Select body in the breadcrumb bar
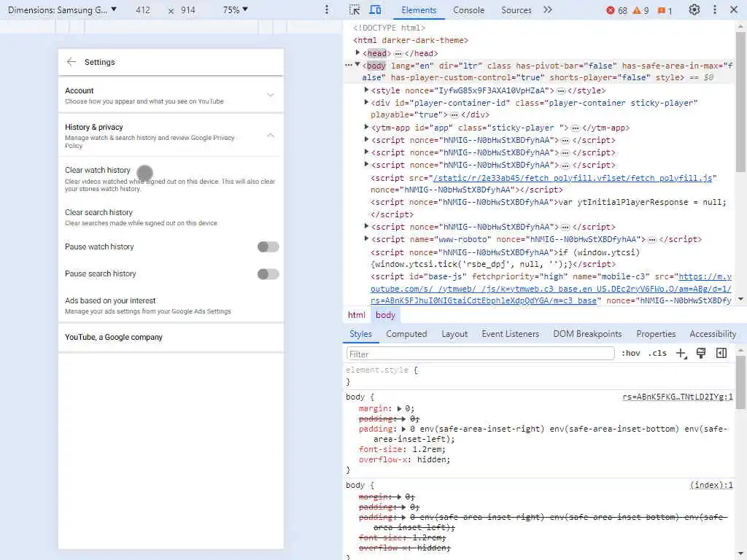Screen dimensions: 747x560 coord(385,315)
